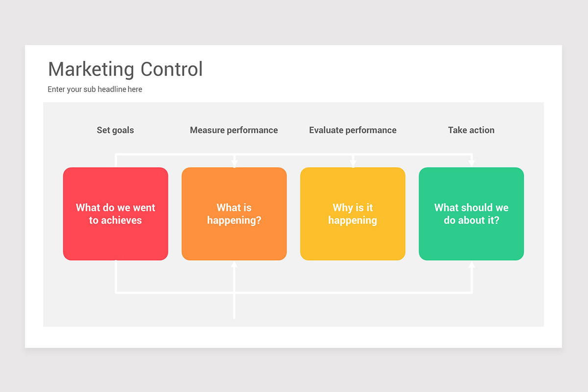Select the yellow 'Why is it happening' box
The height and width of the screenshot is (392, 588).
[x=353, y=214]
